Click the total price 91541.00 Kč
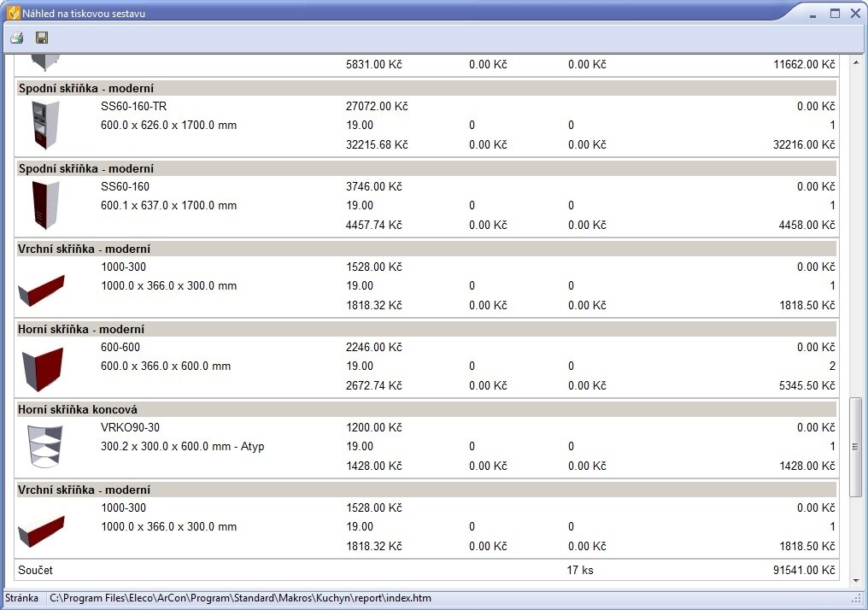The image size is (868, 610). pyautogui.click(x=804, y=570)
